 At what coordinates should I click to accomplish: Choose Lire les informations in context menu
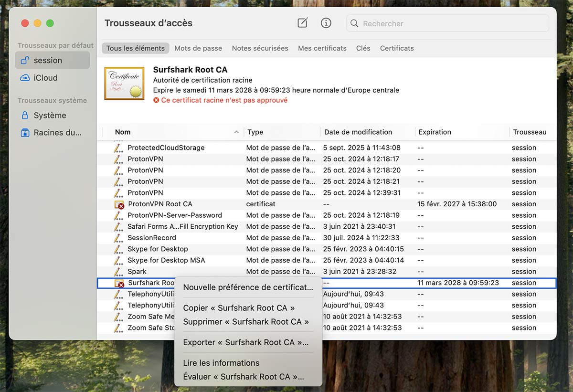pos(222,363)
